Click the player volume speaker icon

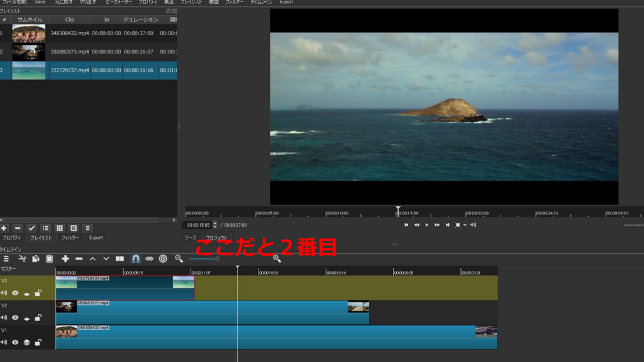[473, 225]
